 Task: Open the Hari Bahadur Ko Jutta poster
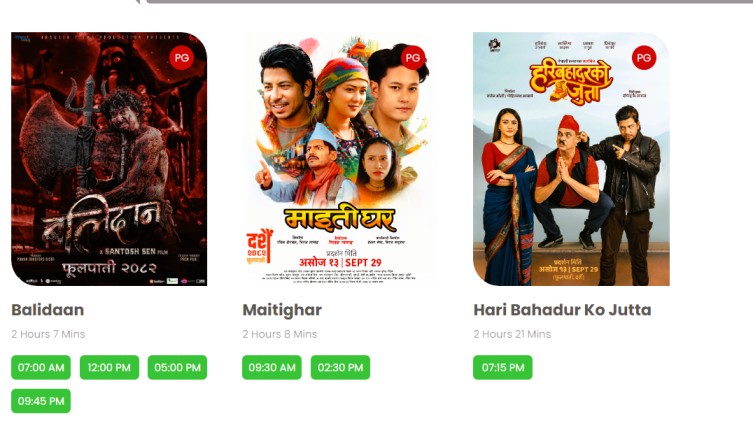click(571, 159)
